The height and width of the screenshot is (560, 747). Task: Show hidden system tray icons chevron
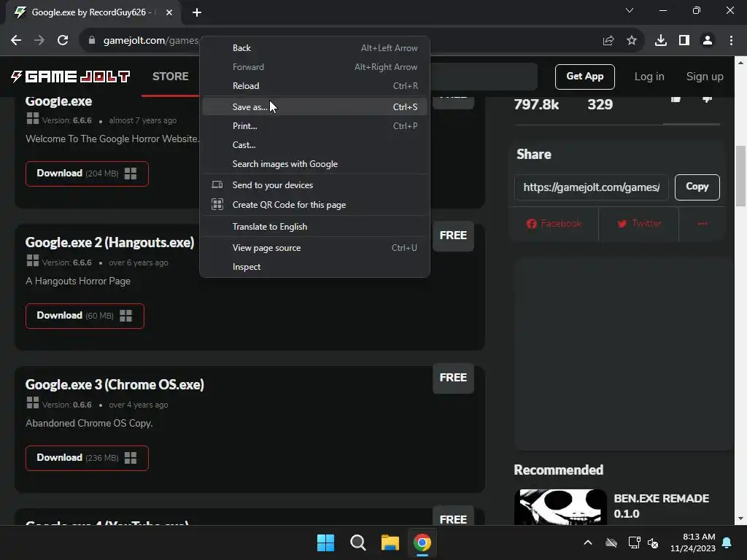click(588, 542)
